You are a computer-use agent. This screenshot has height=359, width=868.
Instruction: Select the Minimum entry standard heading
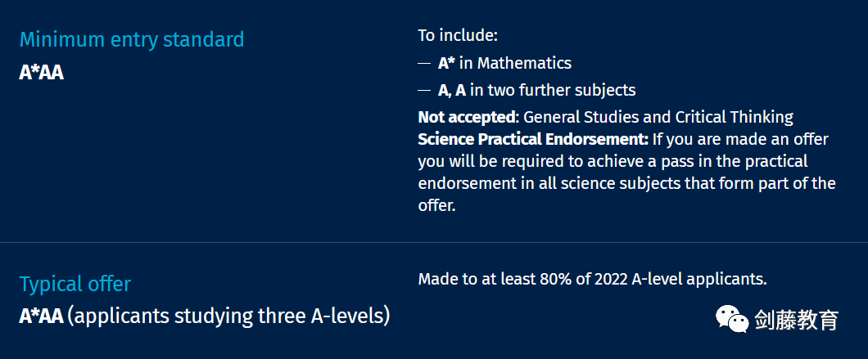[131, 39]
